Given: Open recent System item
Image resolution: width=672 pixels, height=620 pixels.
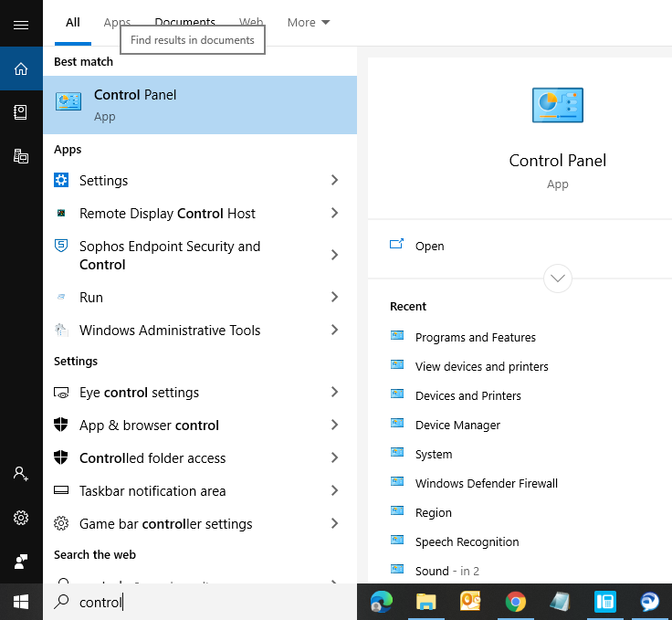Looking at the screenshot, I should click(434, 454).
